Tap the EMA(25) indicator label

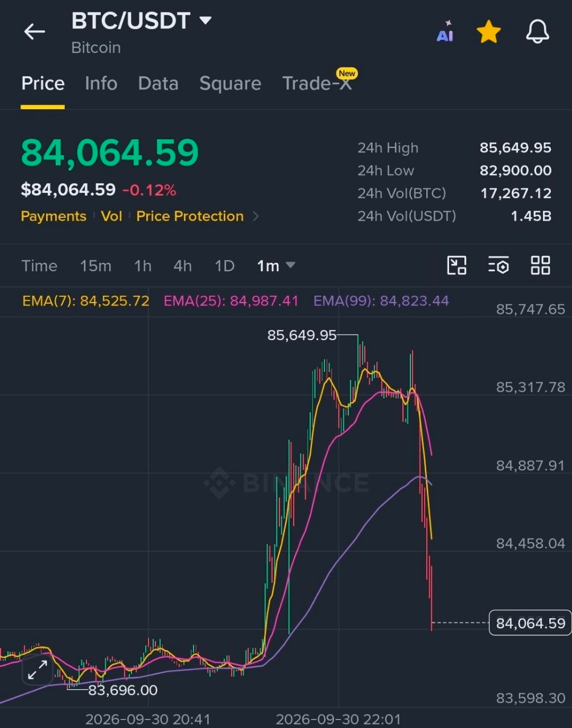click(231, 300)
